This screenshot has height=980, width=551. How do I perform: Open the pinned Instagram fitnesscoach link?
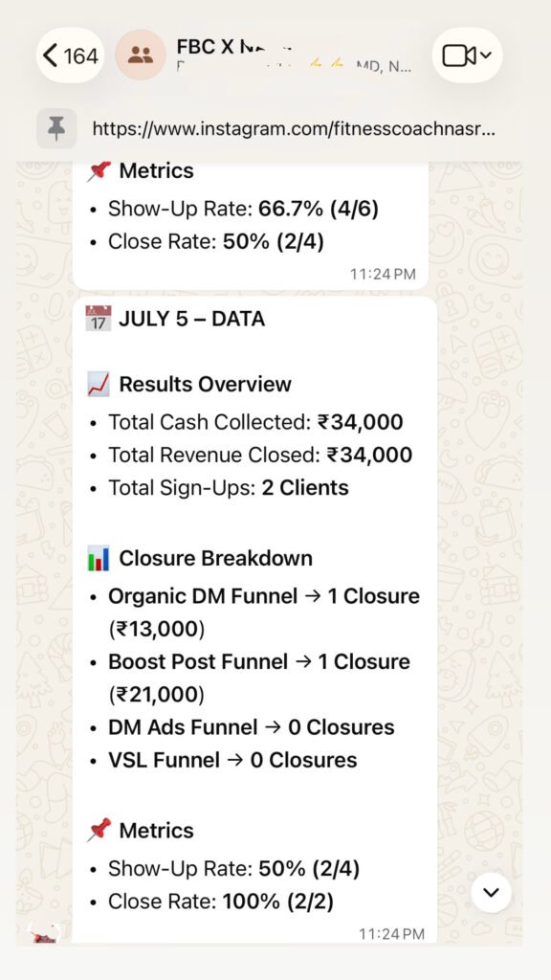click(294, 129)
